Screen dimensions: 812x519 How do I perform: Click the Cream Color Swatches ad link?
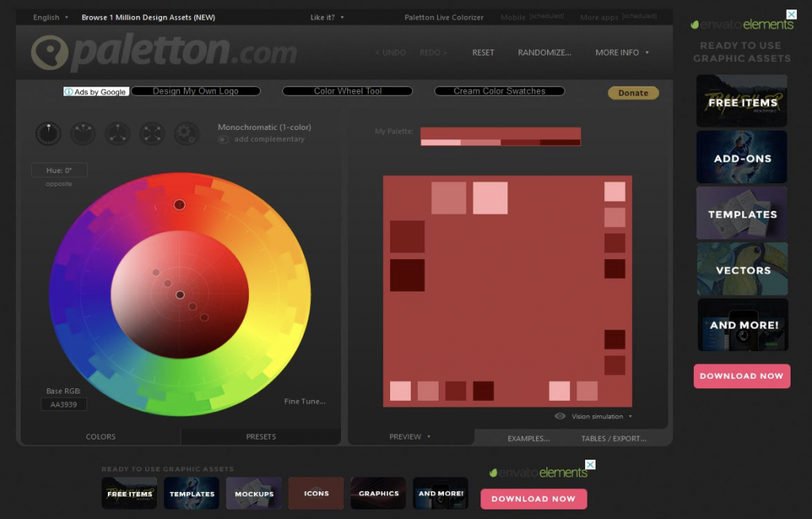point(500,91)
